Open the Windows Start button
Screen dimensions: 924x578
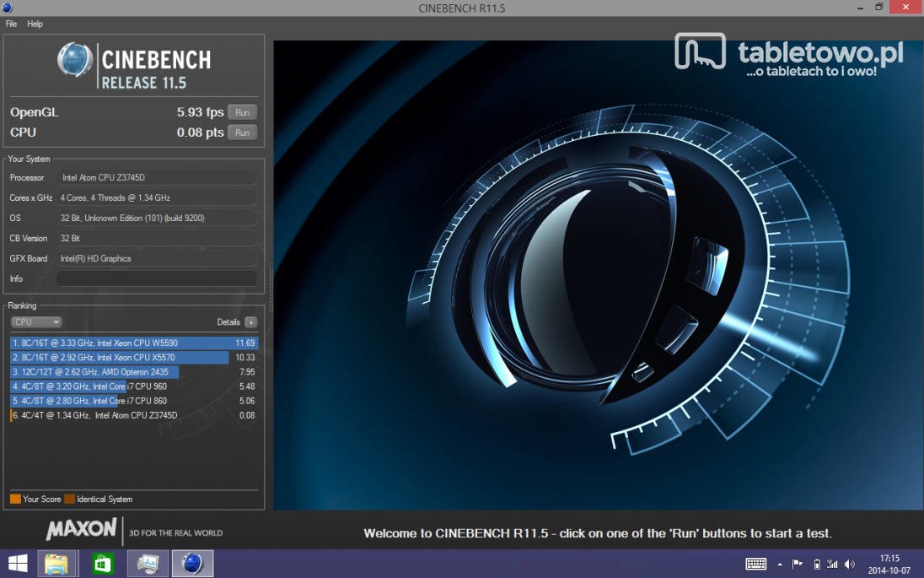18,564
